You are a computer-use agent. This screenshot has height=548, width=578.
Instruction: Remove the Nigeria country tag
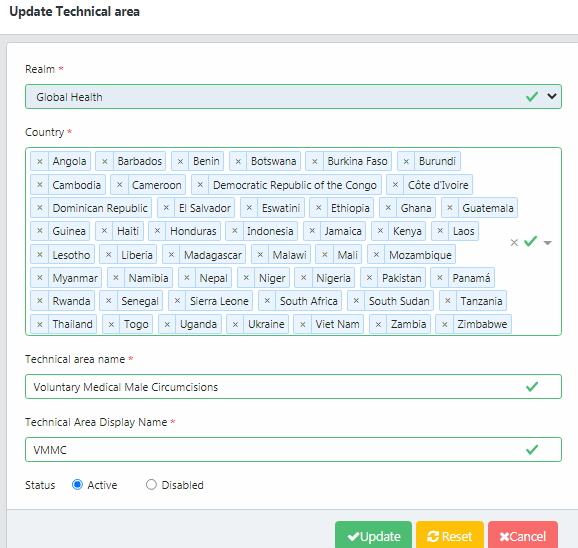point(304,278)
